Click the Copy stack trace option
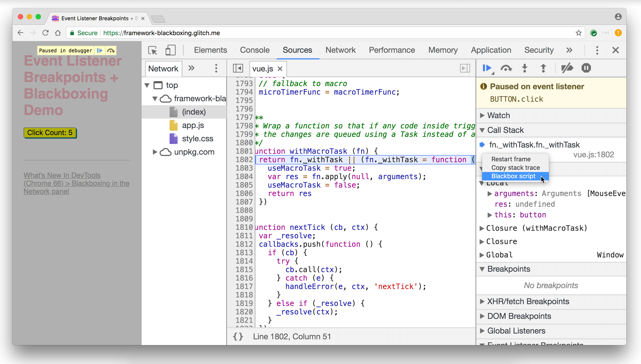The height and width of the screenshot is (364, 641). (x=515, y=168)
